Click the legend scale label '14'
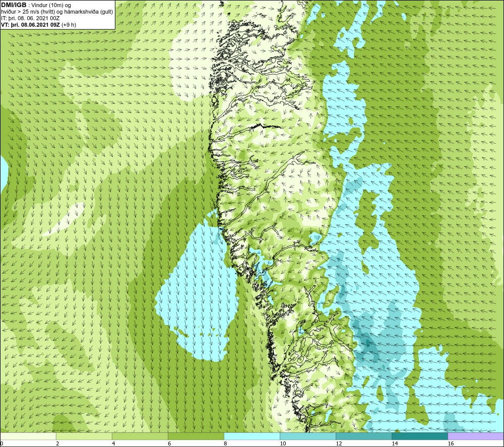This screenshot has height=447, width=504. [395, 444]
